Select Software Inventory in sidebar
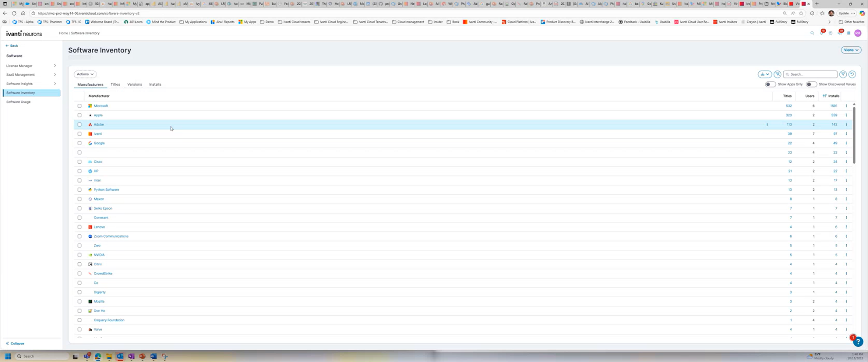 click(x=31, y=93)
